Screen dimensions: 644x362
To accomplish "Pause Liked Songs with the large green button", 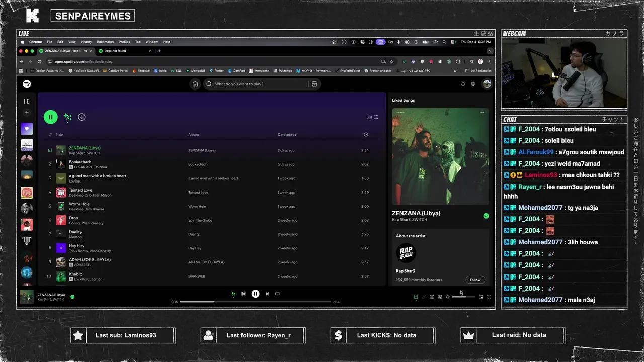I will [50, 117].
